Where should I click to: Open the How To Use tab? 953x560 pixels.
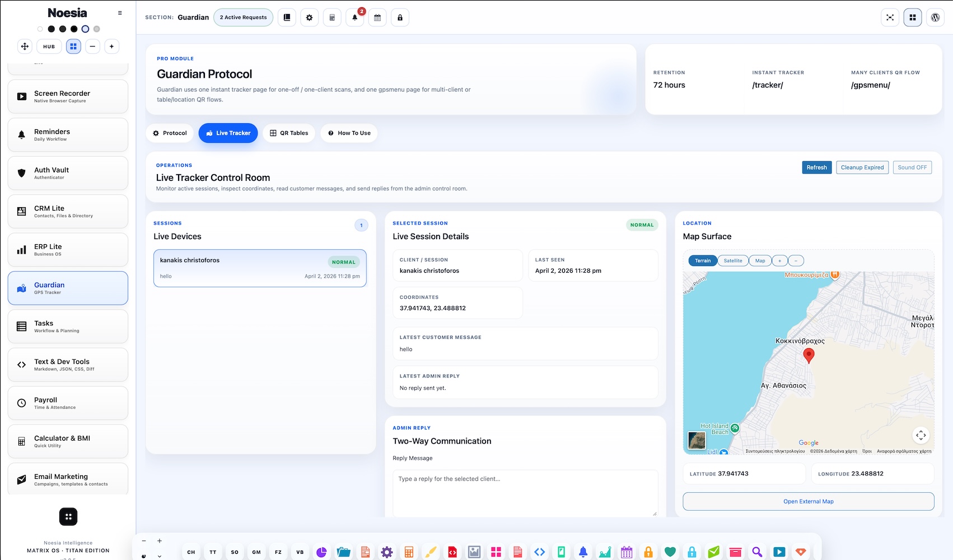349,133
